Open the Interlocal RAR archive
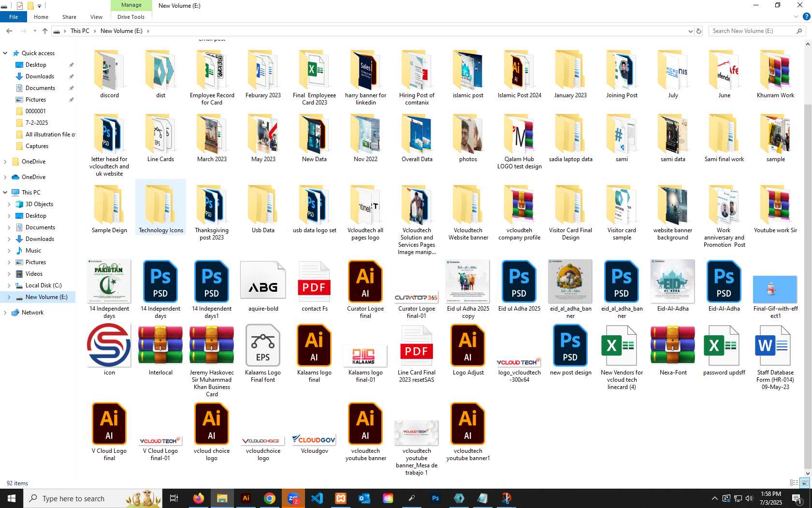Viewport: 812px width, 508px height. coord(160,349)
